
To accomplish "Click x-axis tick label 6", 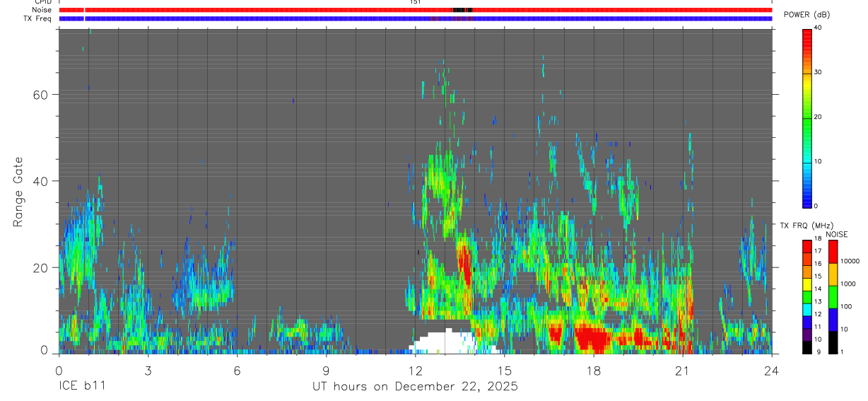I will click(237, 370).
